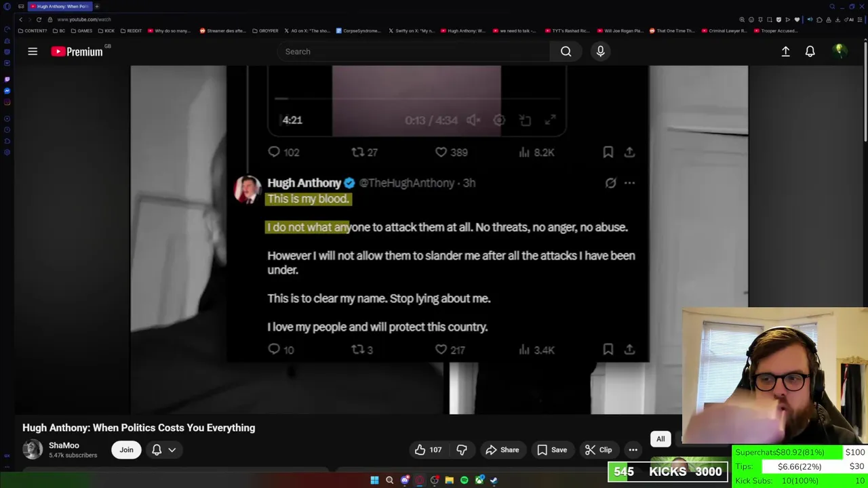The height and width of the screenshot is (488, 868).
Task: Open the CONTENT? bookmarks folder
Action: (33, 30)
